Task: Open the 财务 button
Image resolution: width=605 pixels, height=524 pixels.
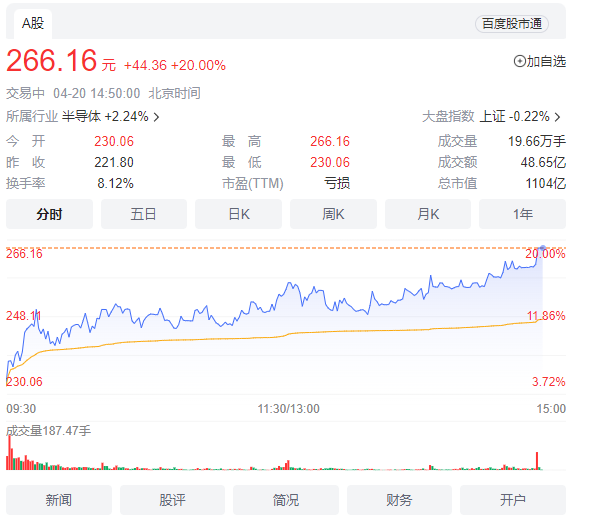Action: pyautogui.click(x=399, y=500)
